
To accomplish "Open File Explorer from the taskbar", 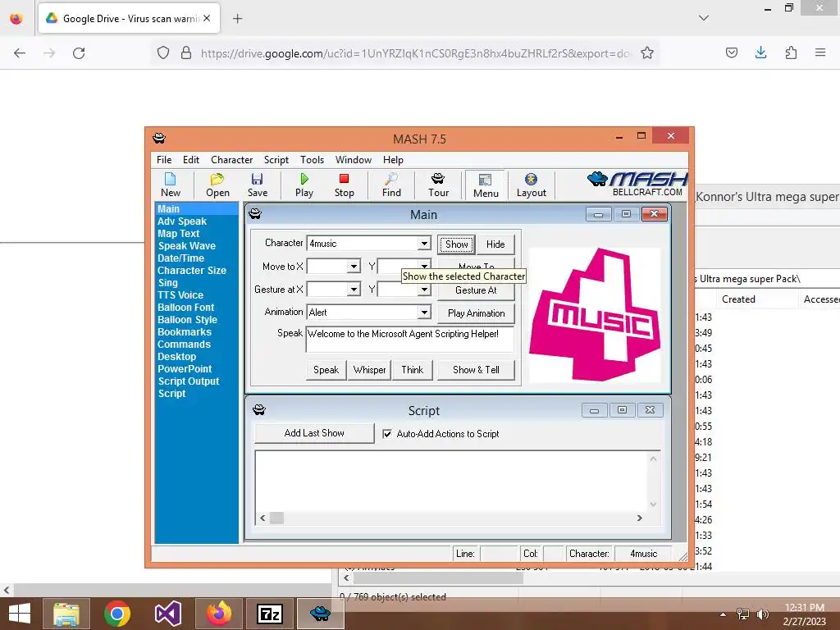I will tap(66, 614).
